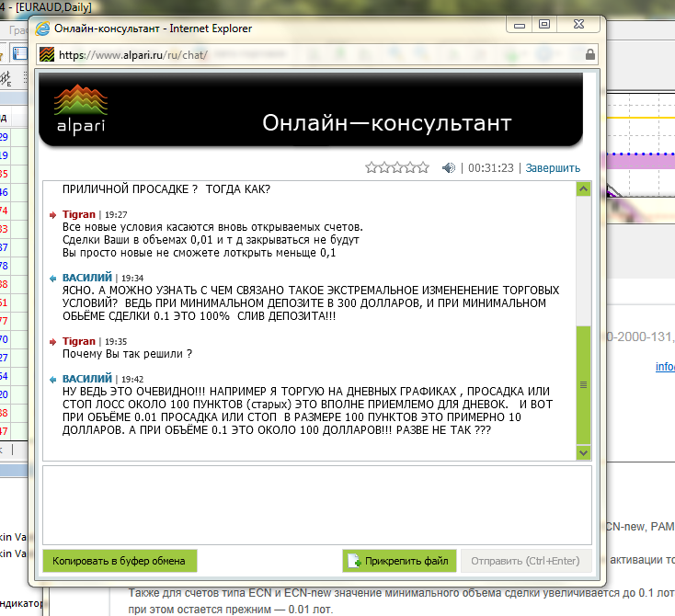Maximize the Онлайн-консультант window
The height and width of the screenshot is (616, 675).
click(x=544, y=25)
